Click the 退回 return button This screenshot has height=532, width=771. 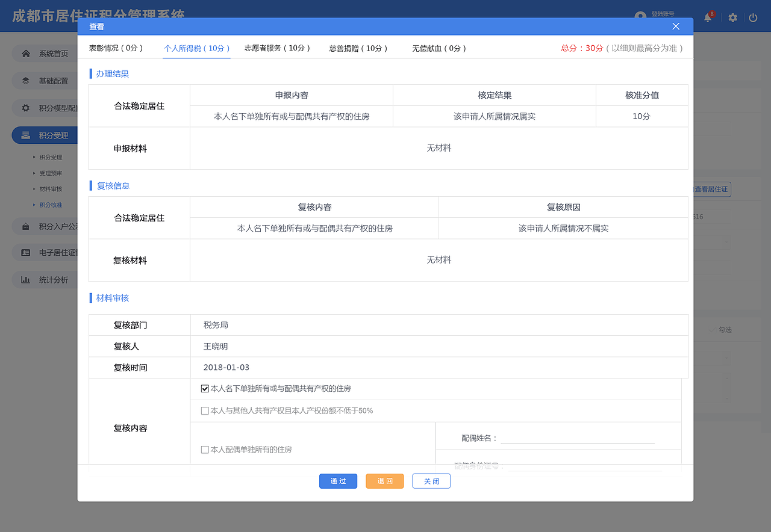385,481
